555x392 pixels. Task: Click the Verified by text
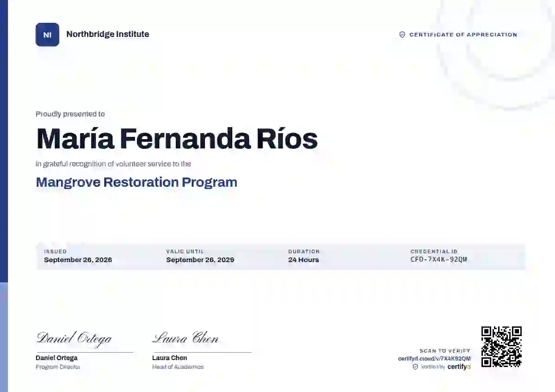433,367
